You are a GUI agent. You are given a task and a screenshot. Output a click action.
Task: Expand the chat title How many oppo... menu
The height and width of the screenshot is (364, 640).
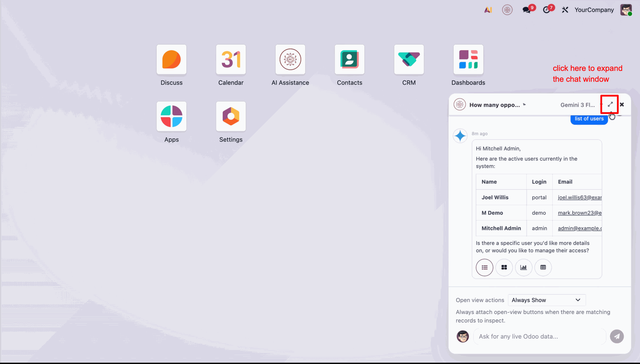click(x=497, y=105)
